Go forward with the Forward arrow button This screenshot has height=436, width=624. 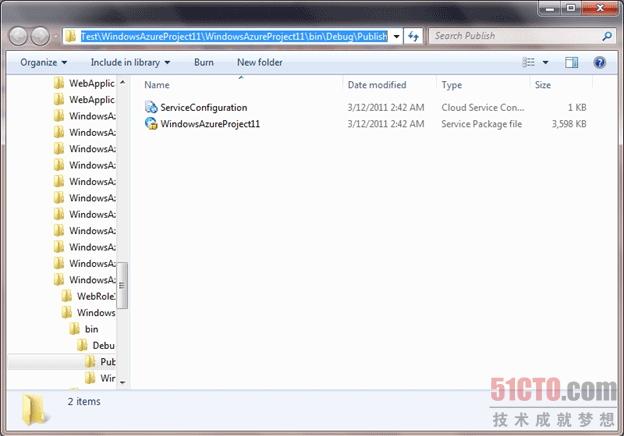click(41, 36)
